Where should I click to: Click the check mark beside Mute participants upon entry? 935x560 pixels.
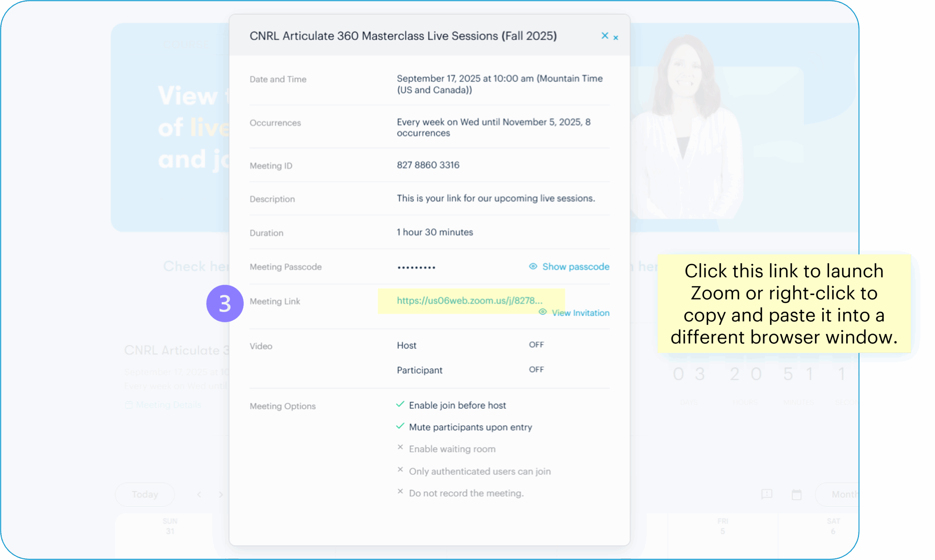pyautogui.click(x=400, y=426)
